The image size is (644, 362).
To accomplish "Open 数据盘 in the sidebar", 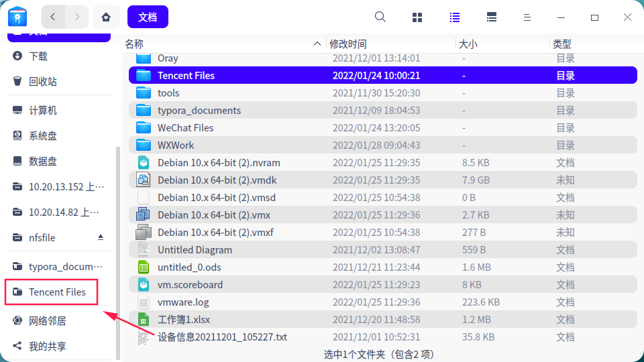I will point(59,162).
